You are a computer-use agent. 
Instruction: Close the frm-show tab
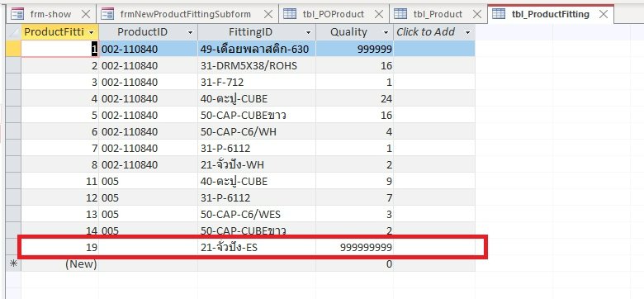(x=85, y=14)
